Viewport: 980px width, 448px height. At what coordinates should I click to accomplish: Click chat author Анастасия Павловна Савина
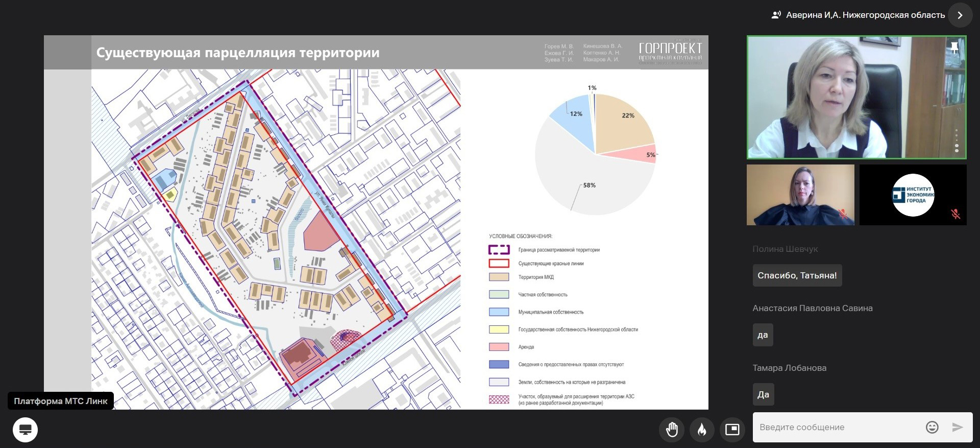[813, 308]
